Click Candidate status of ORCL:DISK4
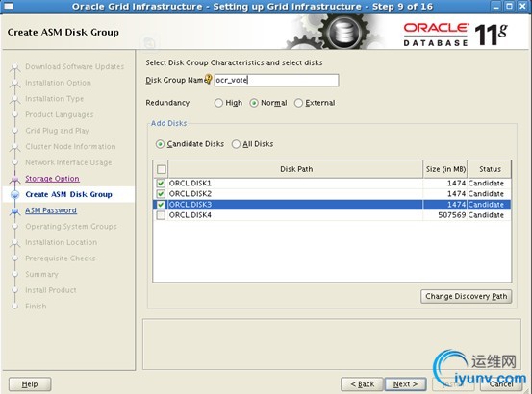Screen dimensions: 532x394 coord(486,215)
